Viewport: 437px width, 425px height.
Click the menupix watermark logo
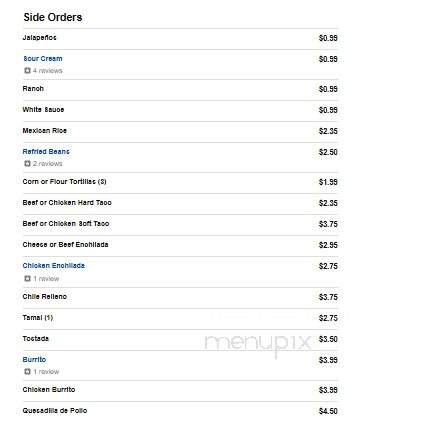click(257, 344)
